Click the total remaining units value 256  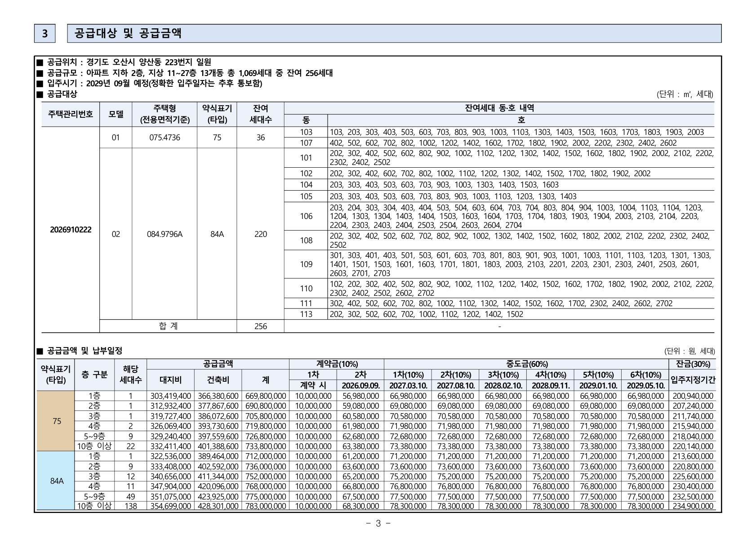tap(261, 326)
